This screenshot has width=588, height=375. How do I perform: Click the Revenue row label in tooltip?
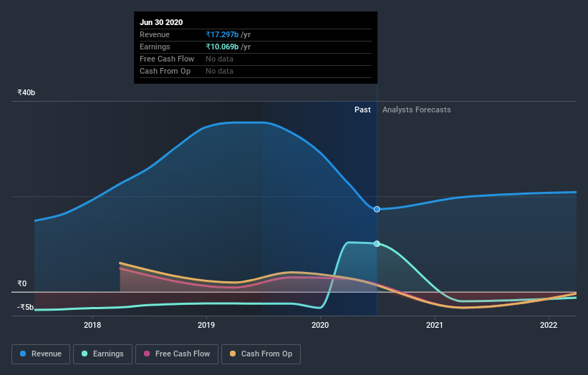155,34
